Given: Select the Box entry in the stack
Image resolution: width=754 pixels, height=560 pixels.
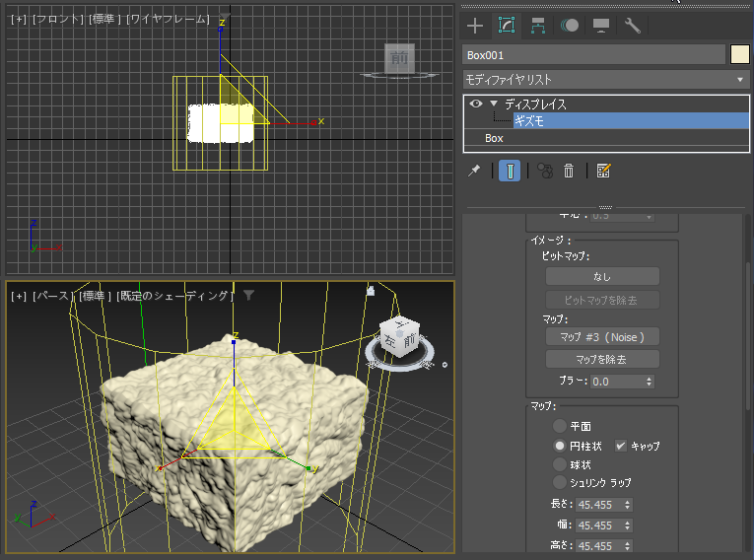Looking at the screenshot, I should [606, 138].
